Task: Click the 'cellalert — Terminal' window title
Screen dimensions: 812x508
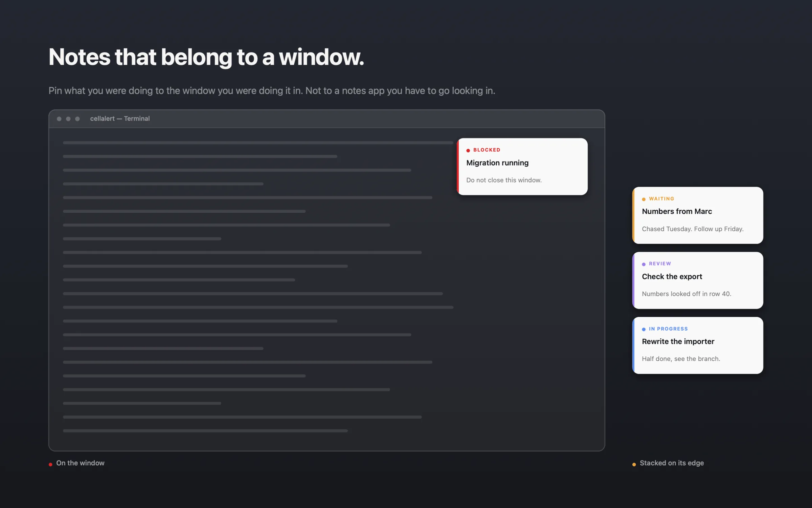Action: [120, 119]
